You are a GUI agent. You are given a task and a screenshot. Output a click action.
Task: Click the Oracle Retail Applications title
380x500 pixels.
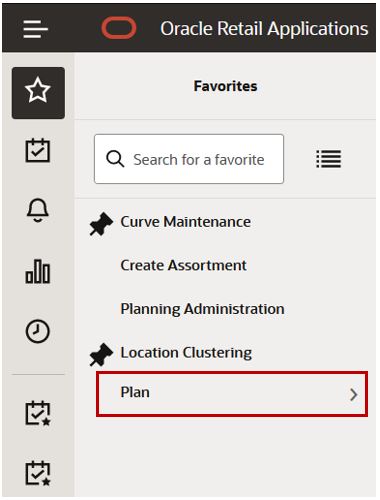[264, 29]
